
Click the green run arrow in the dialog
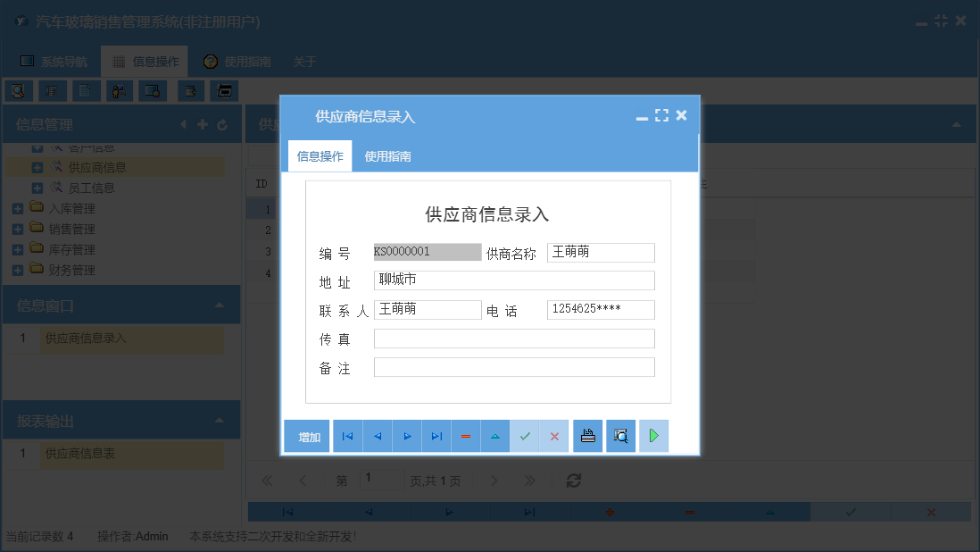click(x=653, y=436)
